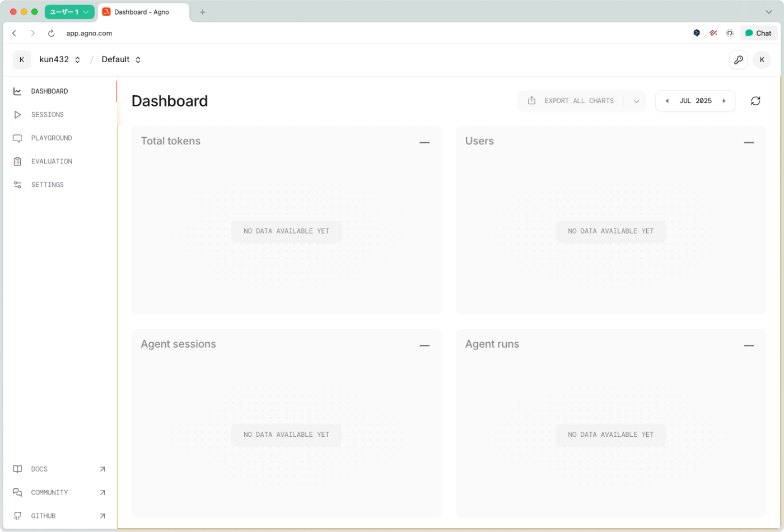
Task: Refresh the dashboard charts
Action: tap(755, 101)
